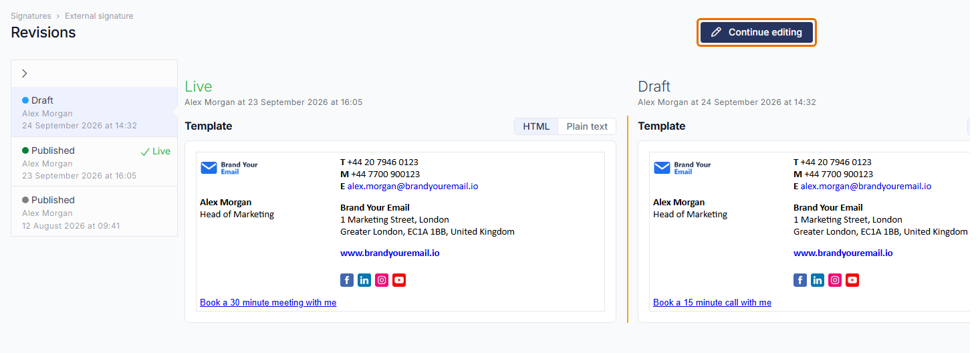Select the Draft revision from 24 September
980x353 pixels.
[x=94, y=112]
